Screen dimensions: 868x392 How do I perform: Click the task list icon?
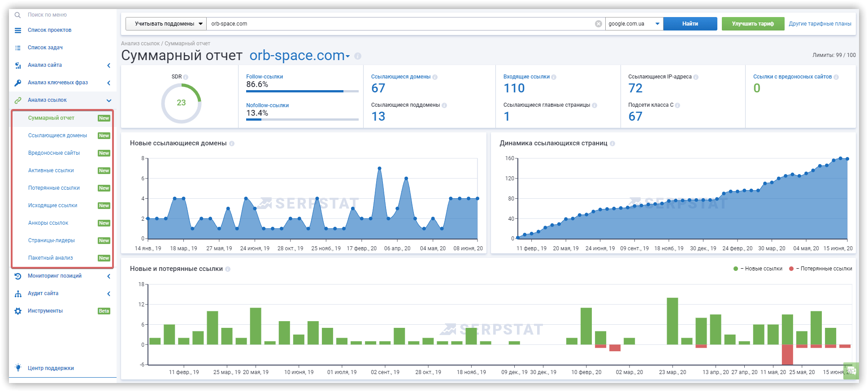pos(18,48)
